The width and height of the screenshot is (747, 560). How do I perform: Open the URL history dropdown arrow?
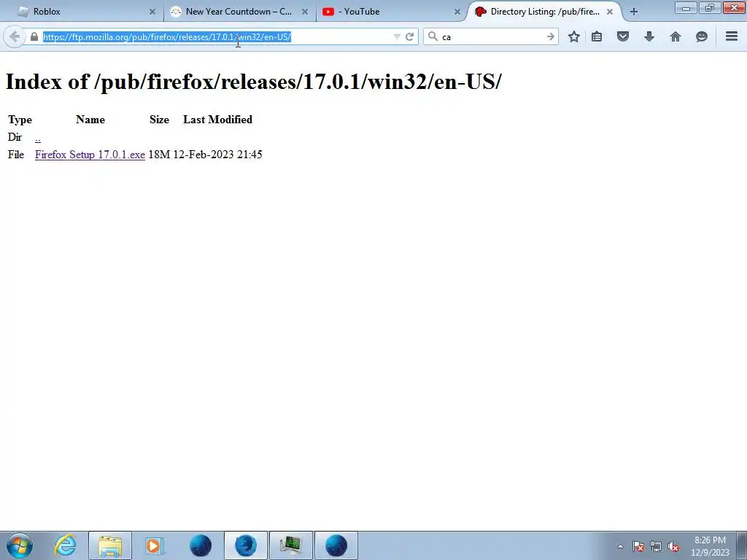pyautogui.click(x=396, y=36)
